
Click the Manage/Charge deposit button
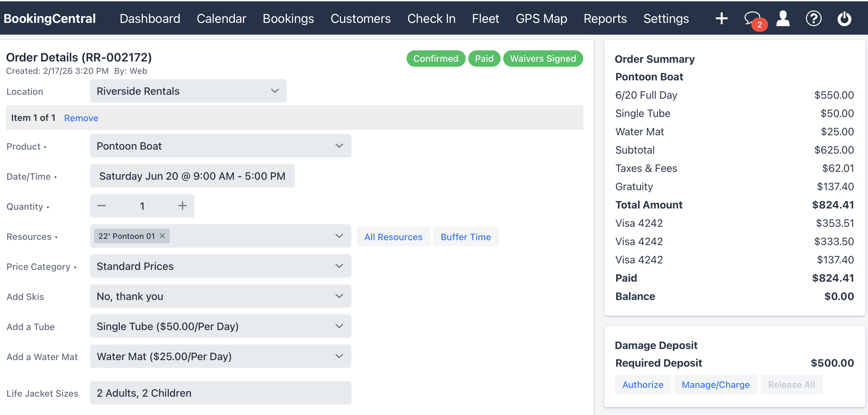point(715,384)
